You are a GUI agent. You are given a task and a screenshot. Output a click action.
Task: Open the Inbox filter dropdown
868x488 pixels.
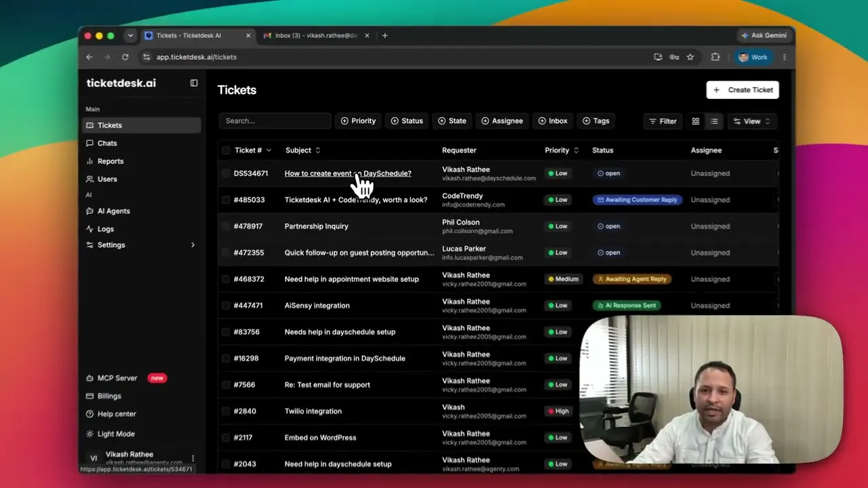(x=553, y=121)
